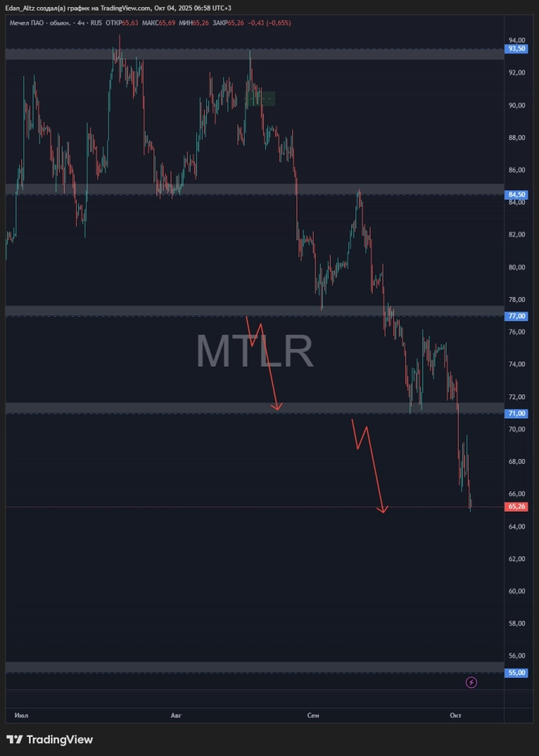539x756 pixels.
Task: Click the 71,00 price level label
Action: point(516,414)
